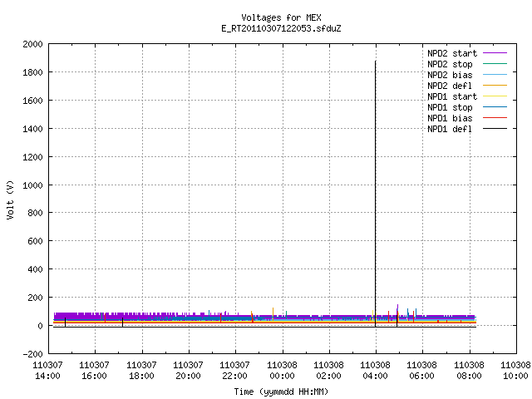Viewport: 532px width, 399px height.
Task: Click the 110307 16:00 time tick label
Action: 95,371
